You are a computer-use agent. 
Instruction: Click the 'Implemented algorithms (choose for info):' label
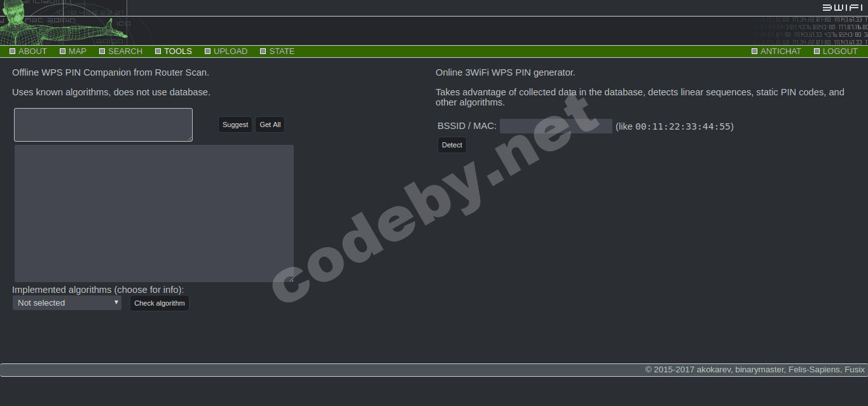point(98,290)
